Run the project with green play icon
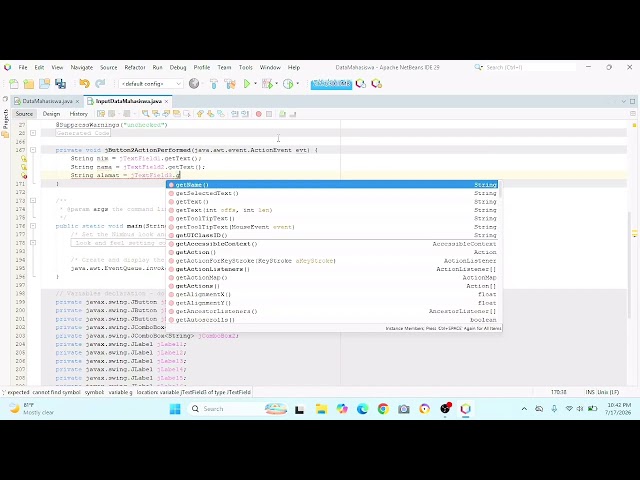640x480 pixels. (x=247, y=84)
